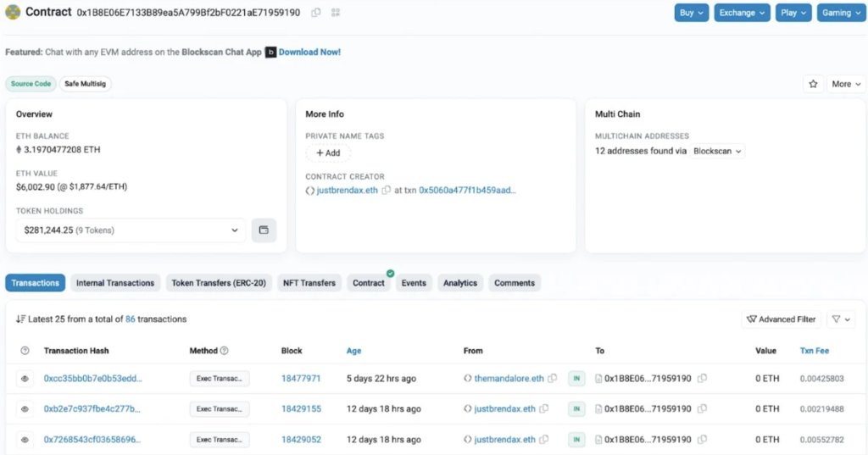Viewport: 868px width, 455px height.
Task: Click the Source Code tag
Action: (x=31, y=84)
